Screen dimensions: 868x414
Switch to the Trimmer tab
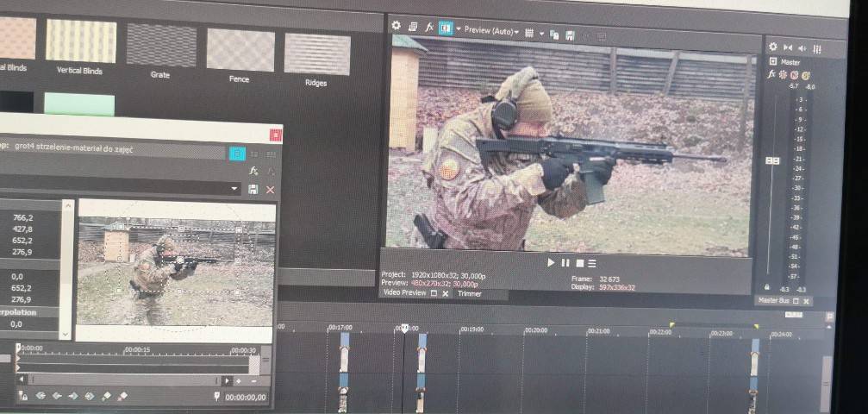(x=470, y=293)
